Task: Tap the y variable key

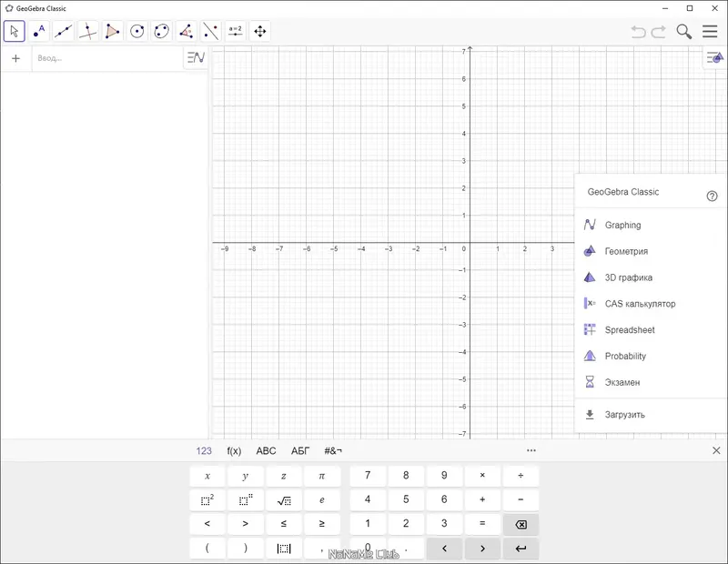Action: click(245, 476)
